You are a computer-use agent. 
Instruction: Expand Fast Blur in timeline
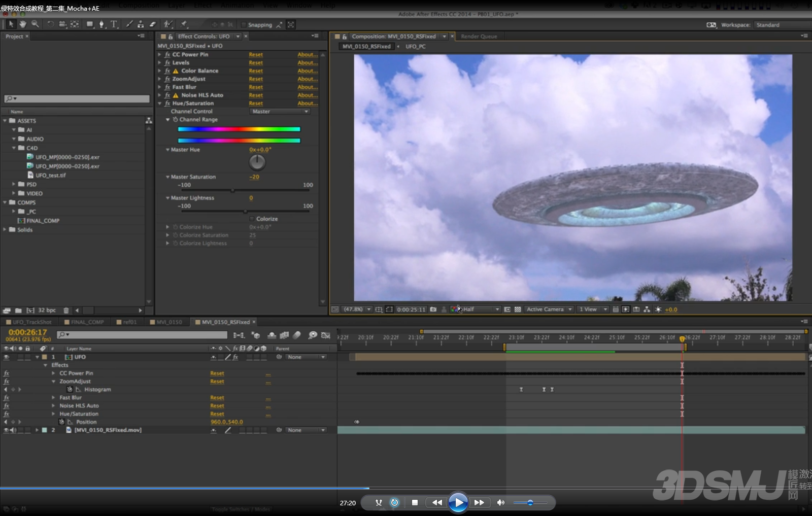[53, 398]
